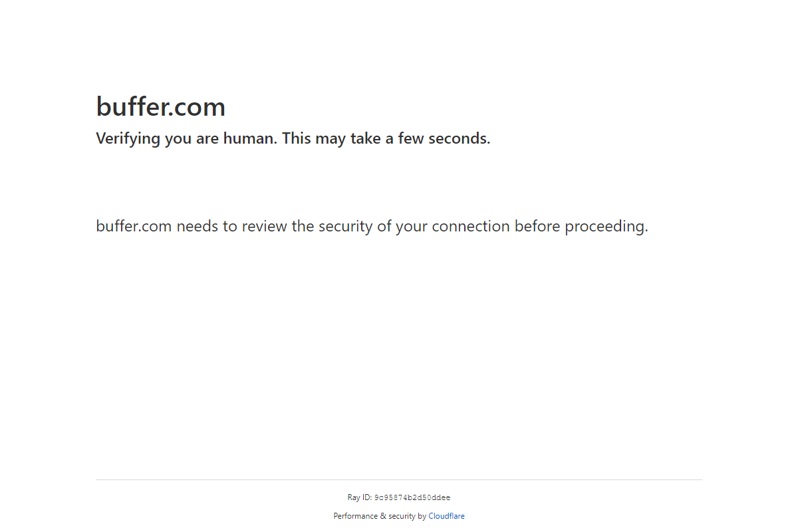Click the Ray ID value 9c95874b2d50ddee
This screenshot has height=532, width=798.
412,497
